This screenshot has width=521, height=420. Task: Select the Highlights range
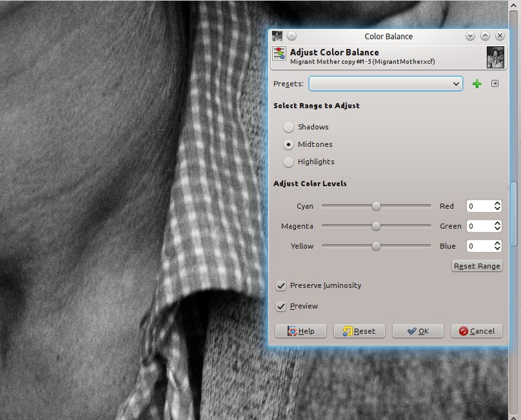pos(288,162)
